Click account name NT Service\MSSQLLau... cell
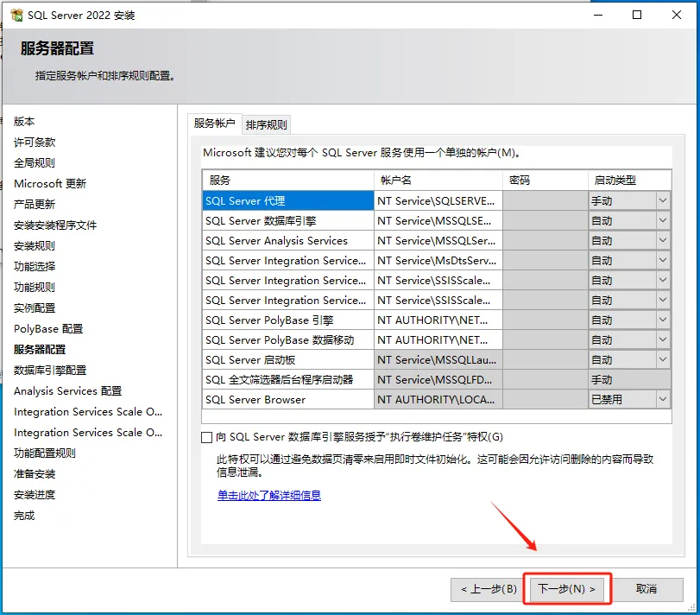This screenshot has width=700, height=615. coord(438,359)
